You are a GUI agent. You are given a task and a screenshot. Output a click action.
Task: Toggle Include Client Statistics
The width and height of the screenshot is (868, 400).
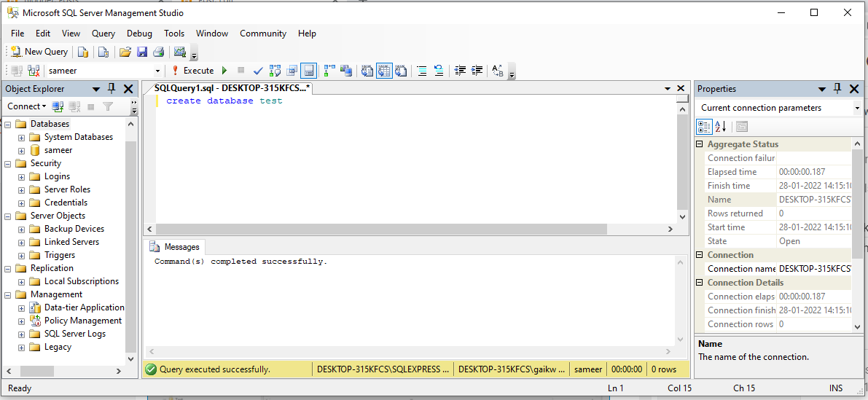(x=346, y=71)
